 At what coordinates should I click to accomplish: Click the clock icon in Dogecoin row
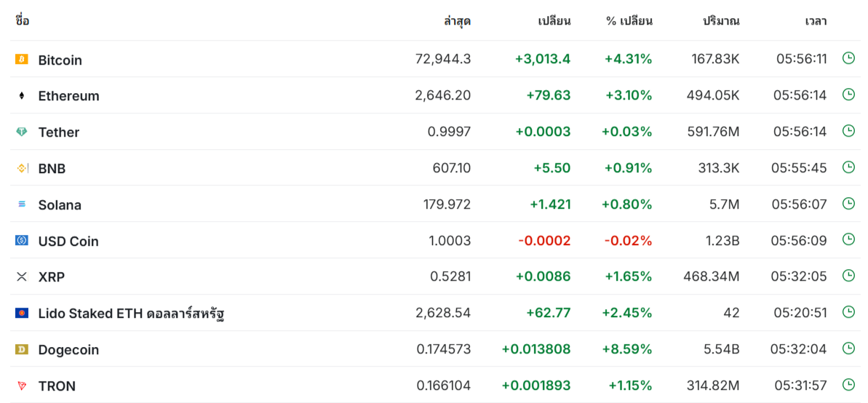pyautogui.click(x=848, y=348)
